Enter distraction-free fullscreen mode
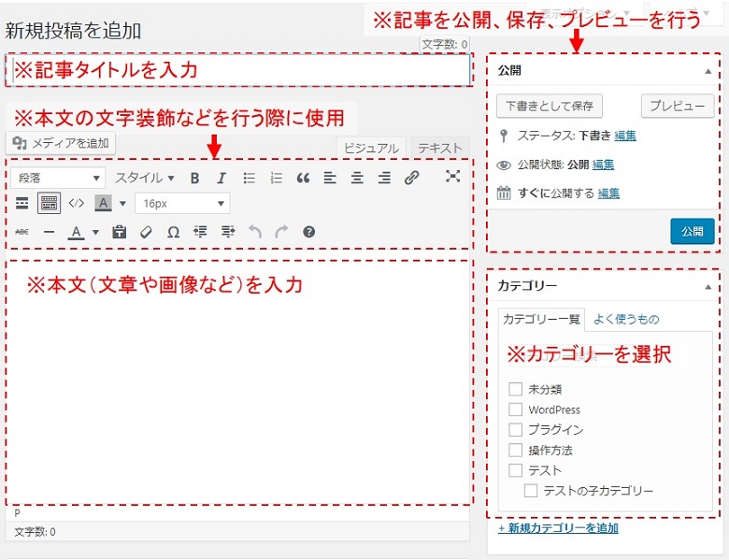The width and height of the screenshot is (729, 560). point(452,177)
